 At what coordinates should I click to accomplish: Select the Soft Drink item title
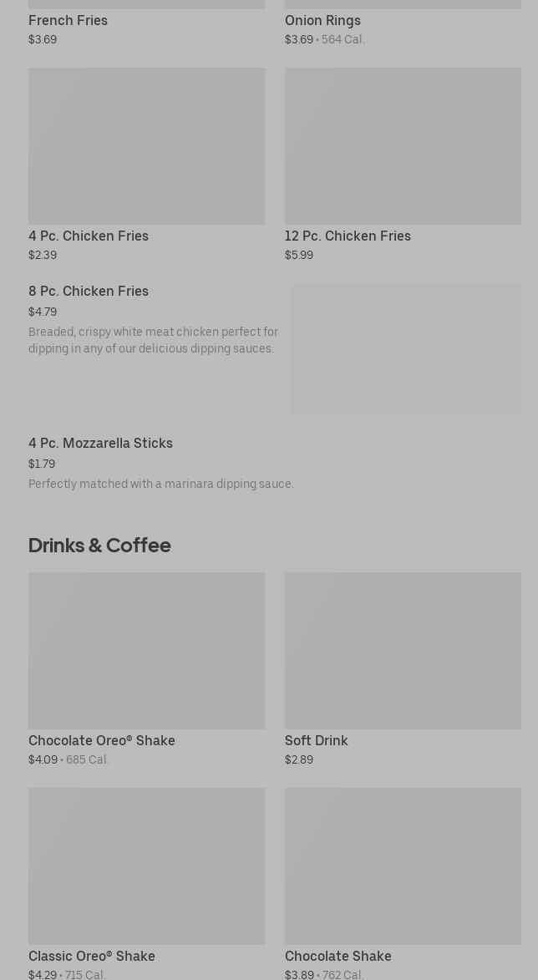point(316,740)
